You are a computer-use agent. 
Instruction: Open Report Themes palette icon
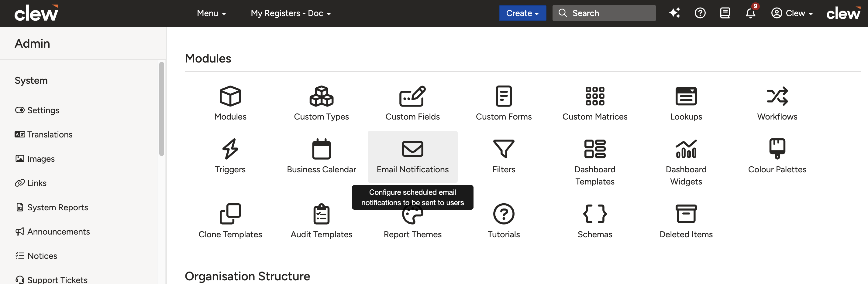click(412, 216)
